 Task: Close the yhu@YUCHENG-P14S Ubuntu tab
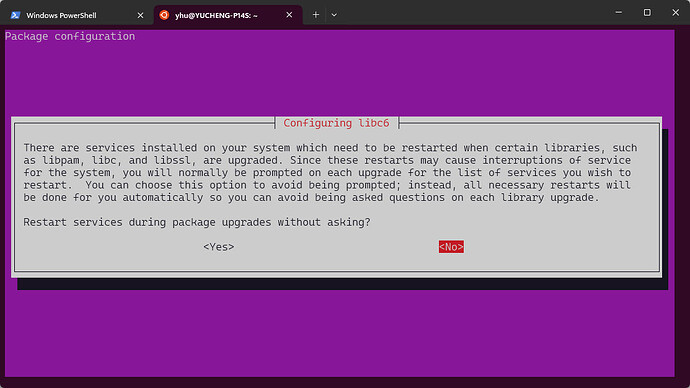click(x=289, y=15)
